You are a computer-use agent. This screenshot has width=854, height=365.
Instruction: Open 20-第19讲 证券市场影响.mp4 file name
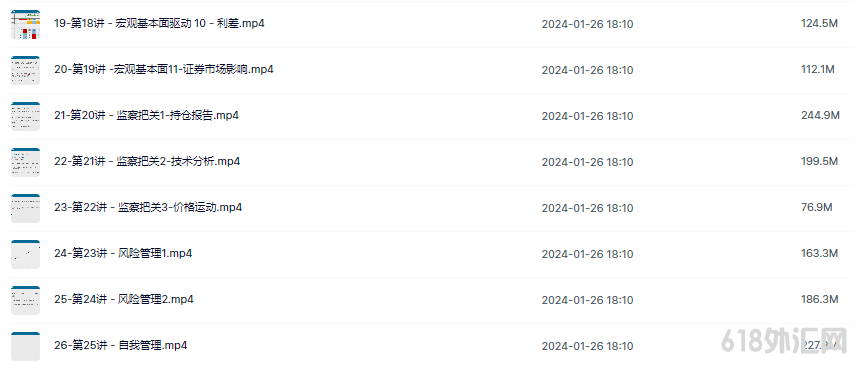coord(164,70)
